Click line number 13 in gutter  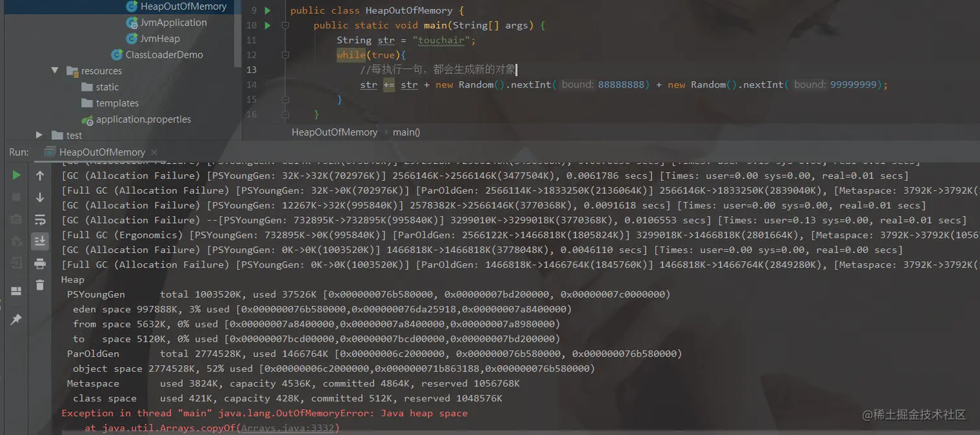251,70
